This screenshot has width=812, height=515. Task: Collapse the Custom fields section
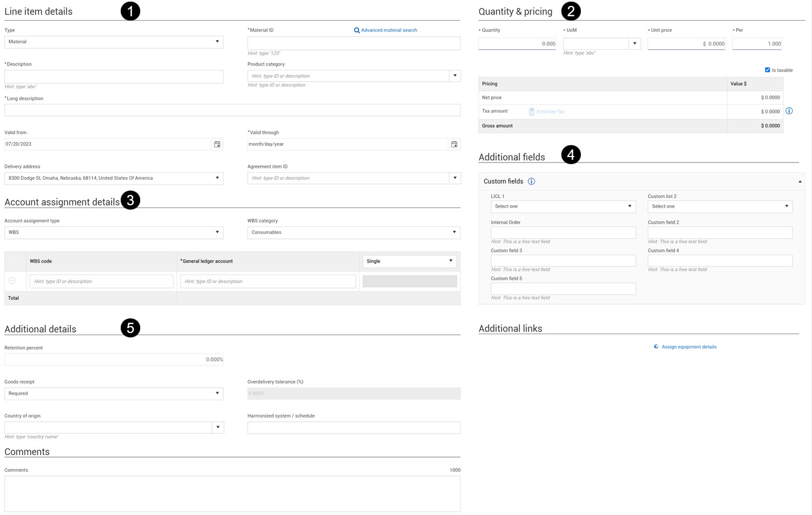pyautogui.click(x=800, y=181)
